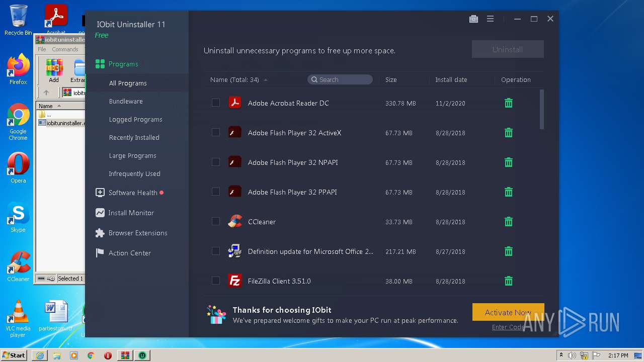Image resolution: width=644 pixels, height=362 pixels.
Task: Open Action Center section
Action: click(123, 253)
